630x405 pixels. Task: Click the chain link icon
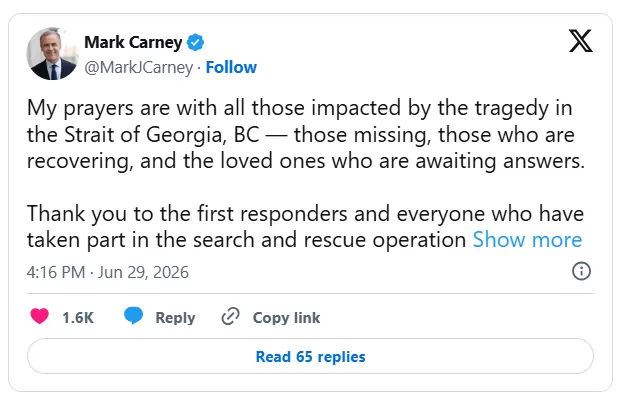click(231, 316)
